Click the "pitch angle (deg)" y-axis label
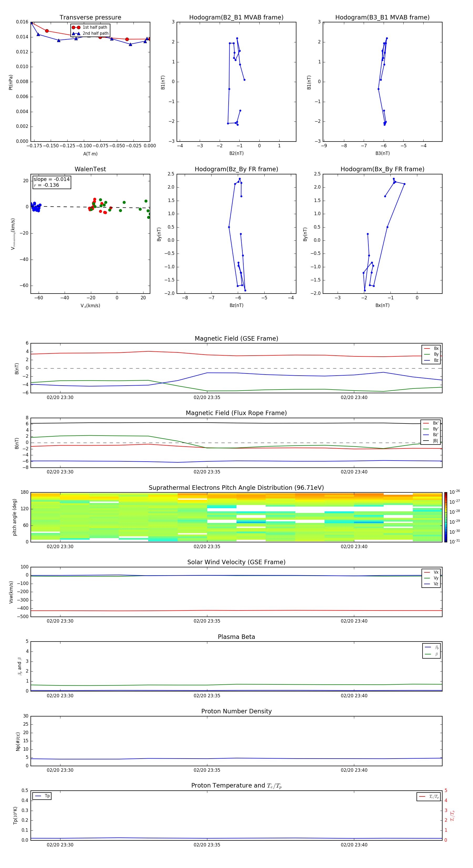 pos(14,517)
